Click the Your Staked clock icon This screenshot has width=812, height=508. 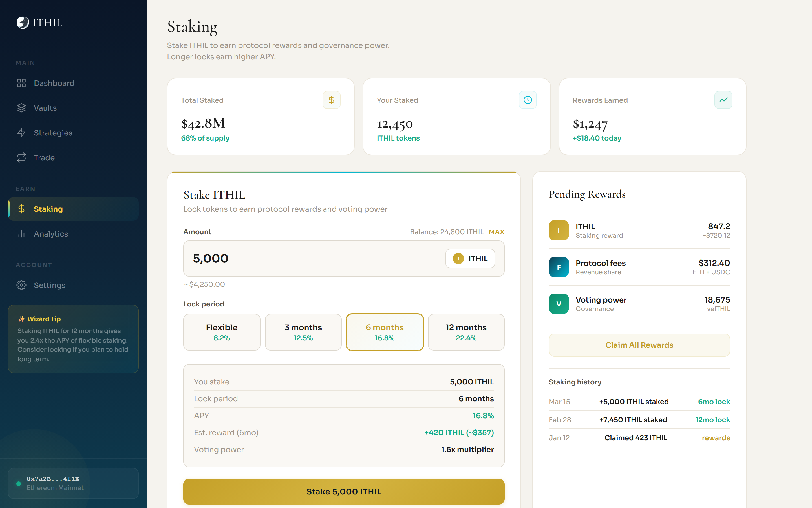click(x=528, y=100)
